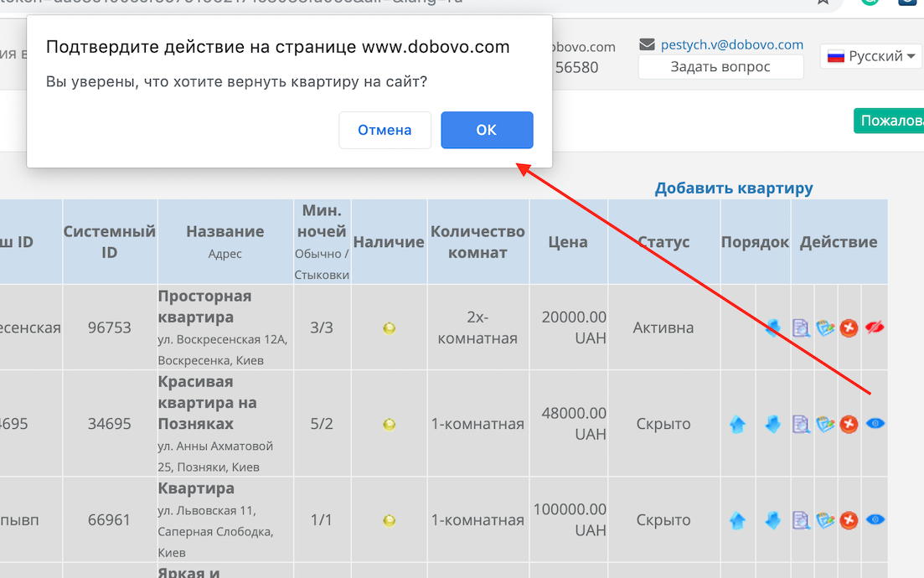The image size is (924, 578).
Task: Click the Наличие column header
Action: [389, 241]
